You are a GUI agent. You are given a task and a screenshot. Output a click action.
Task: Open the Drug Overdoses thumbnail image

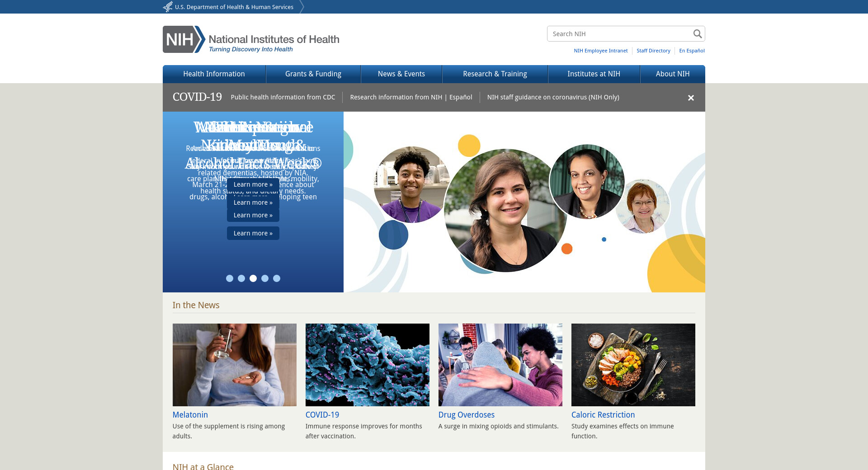(500, 365)
